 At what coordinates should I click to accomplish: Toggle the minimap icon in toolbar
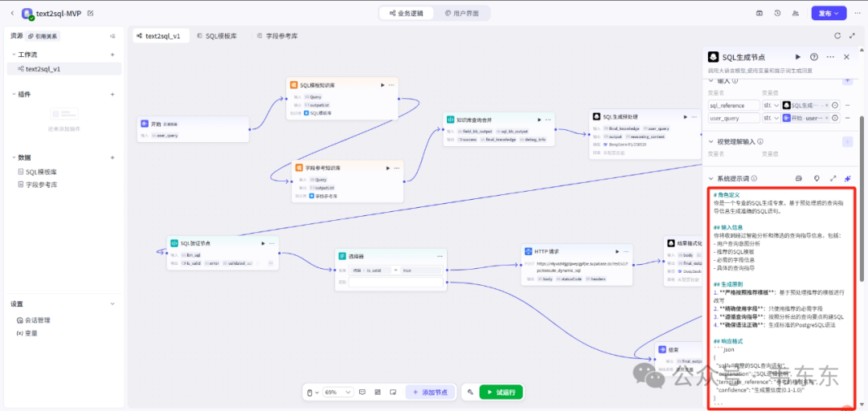pyautogui.click(x=394, y=393)
